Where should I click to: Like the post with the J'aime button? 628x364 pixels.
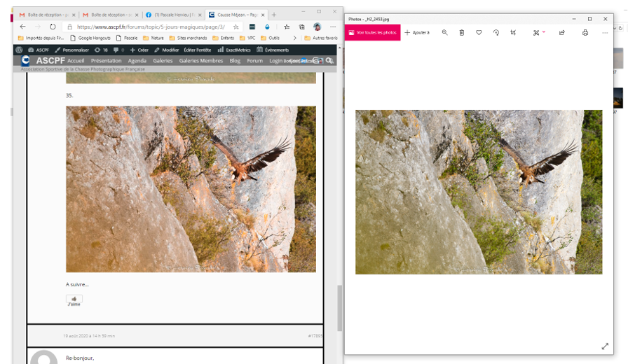point(74,300)
